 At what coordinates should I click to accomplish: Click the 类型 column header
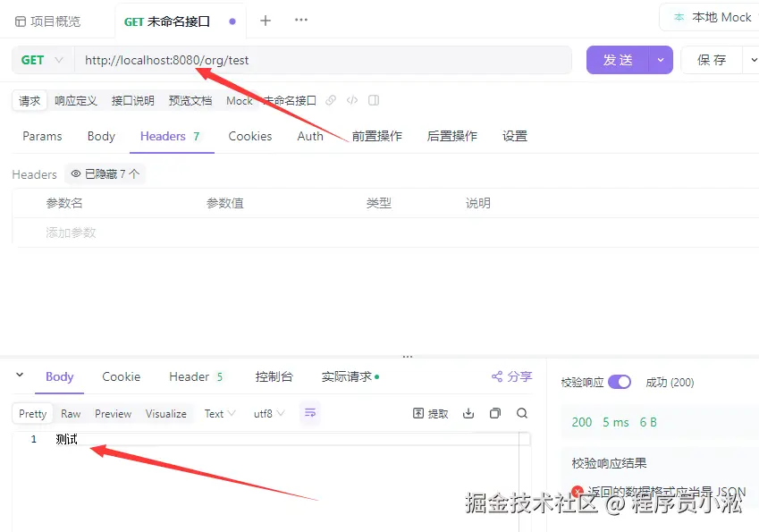(x=379, y=203)
